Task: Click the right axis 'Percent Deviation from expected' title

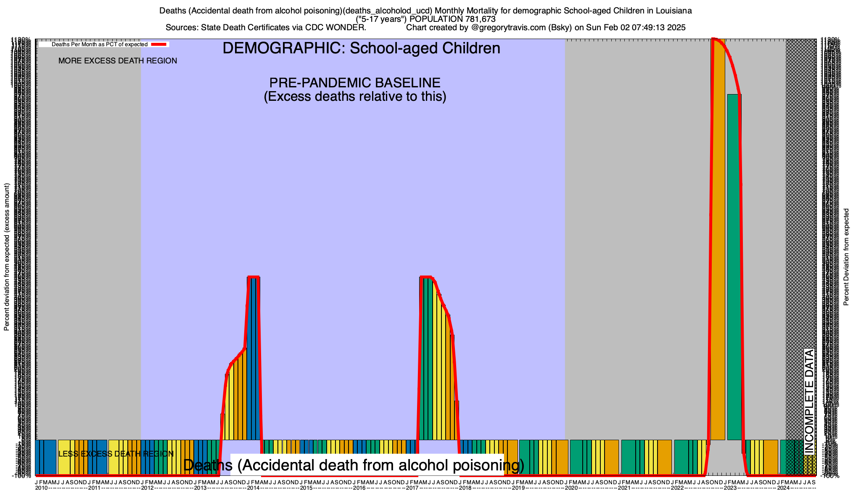Action: pos(846,257)
